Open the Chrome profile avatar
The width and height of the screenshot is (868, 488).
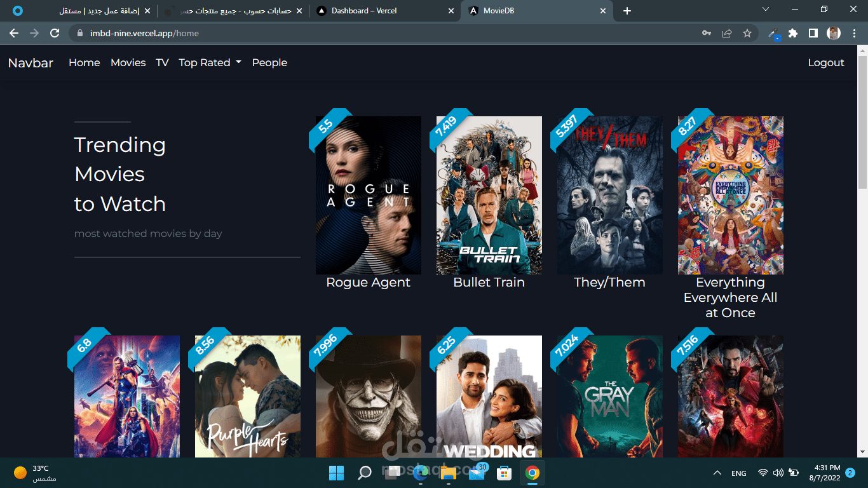[834, 33]
